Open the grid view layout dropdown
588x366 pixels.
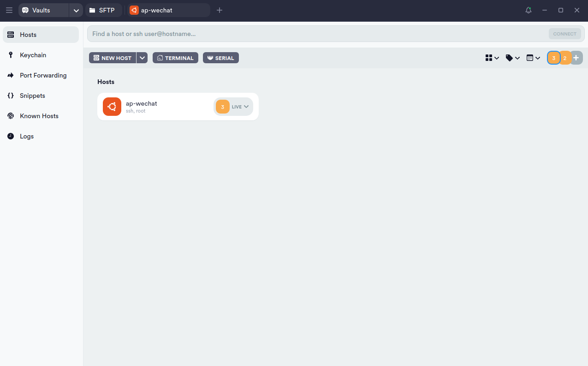492,58
